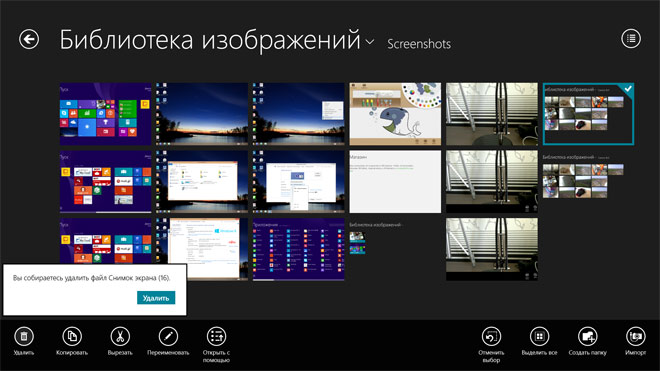The width and height of the screenshot is (660, 371).
Task: Click the Импорт icon
Action: (635, 336)
